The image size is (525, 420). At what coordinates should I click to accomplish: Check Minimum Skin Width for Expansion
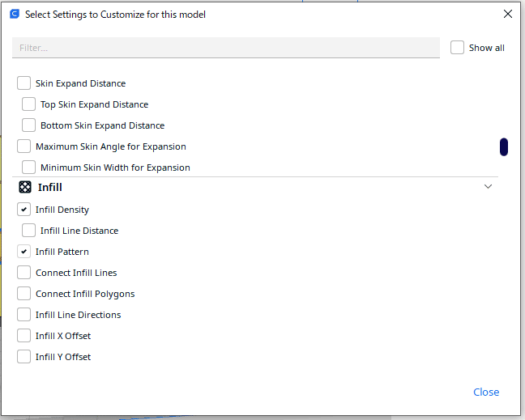coord(28,168)
